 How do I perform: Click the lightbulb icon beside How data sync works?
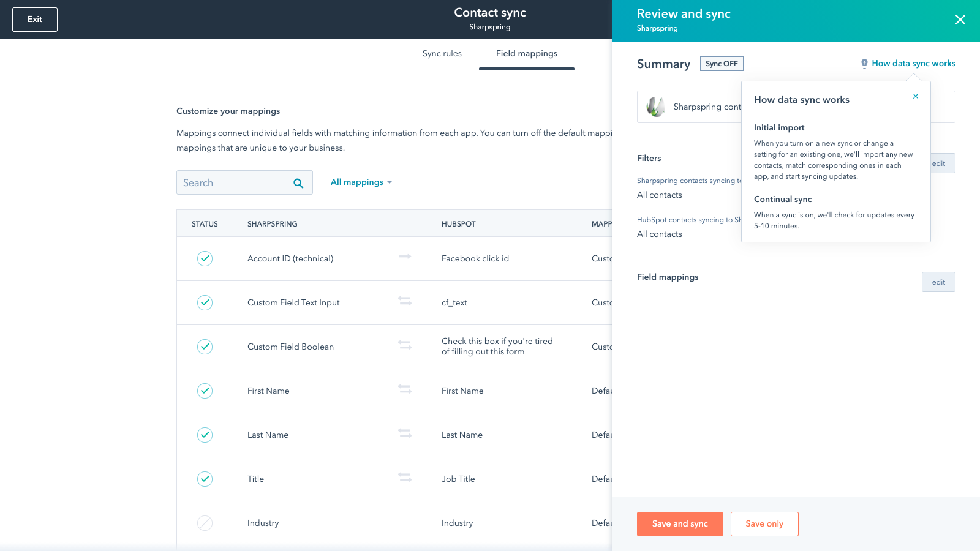[x=864, y=64]
